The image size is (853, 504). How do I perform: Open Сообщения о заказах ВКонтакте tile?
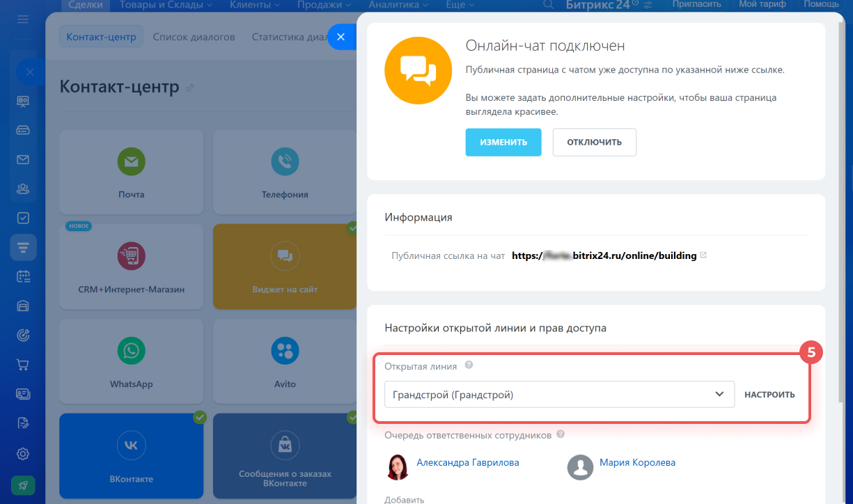coord(285,456)
